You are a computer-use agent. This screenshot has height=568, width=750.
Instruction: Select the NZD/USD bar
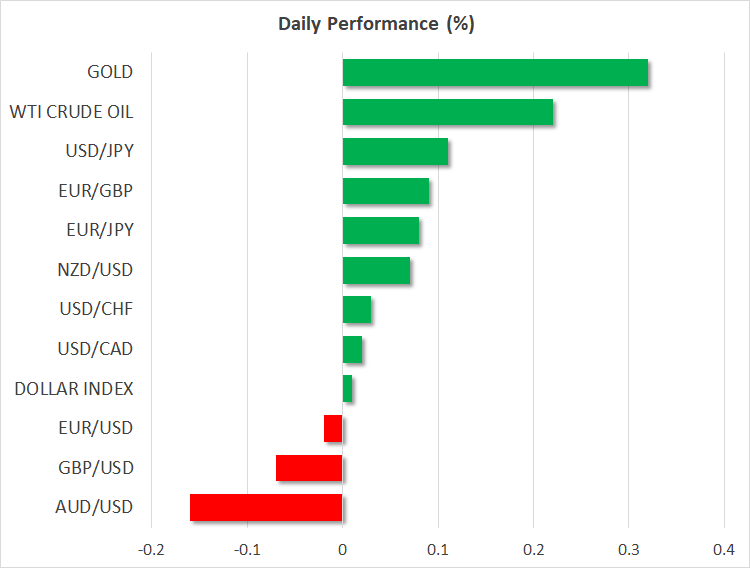376,270
